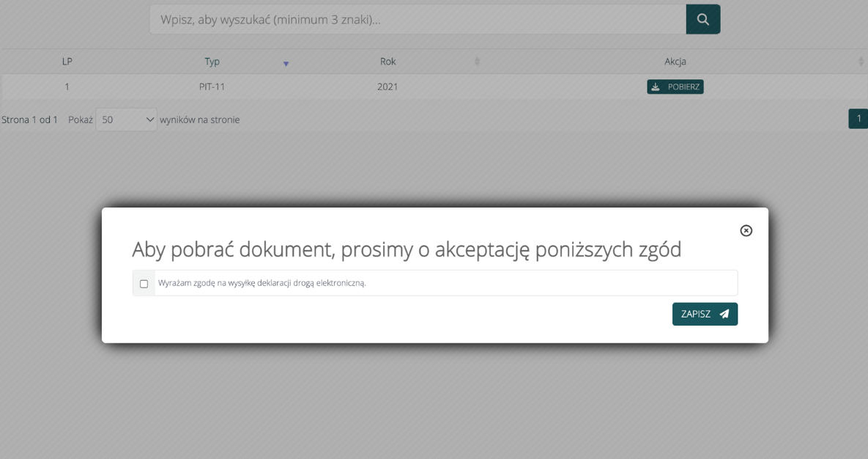
Task: Click the 2021 year cell in row
Action: 387,87
